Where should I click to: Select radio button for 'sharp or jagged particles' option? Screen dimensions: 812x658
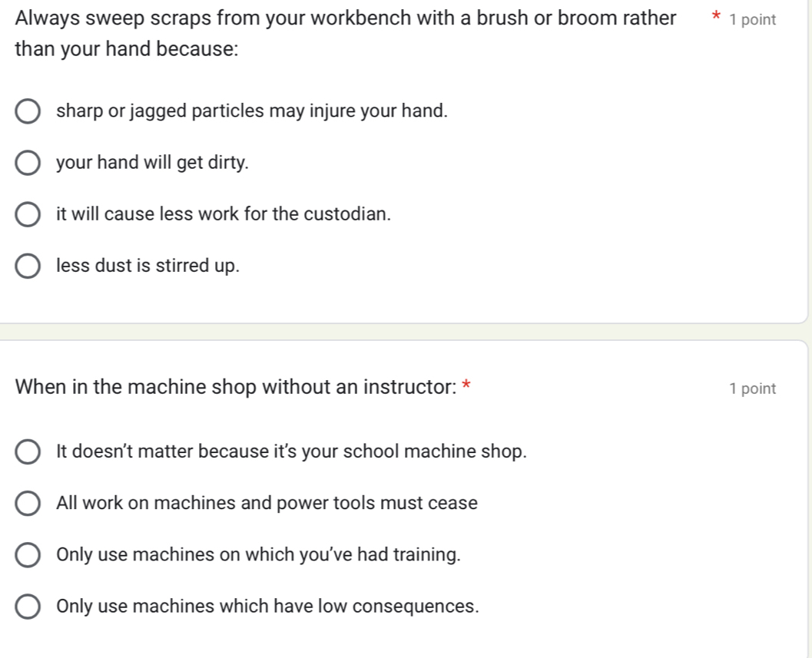coord(28,111)
